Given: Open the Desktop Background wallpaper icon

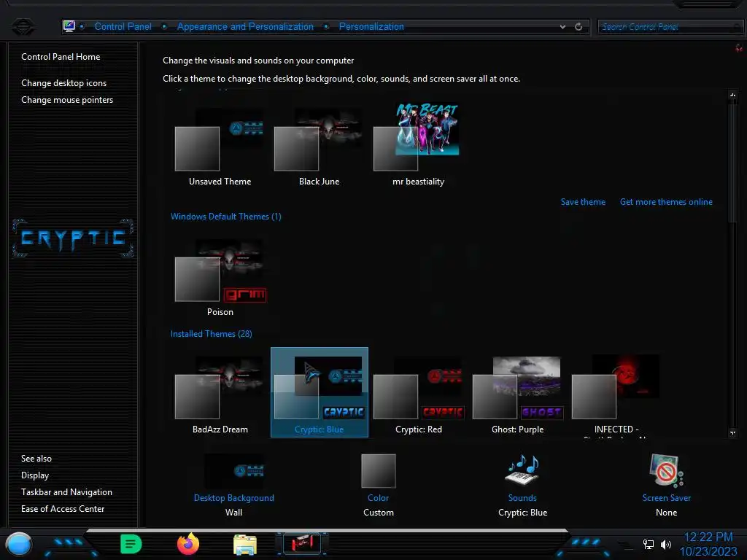Looking at the screenshot, I should pyautogui.click(x=234, y=470).
